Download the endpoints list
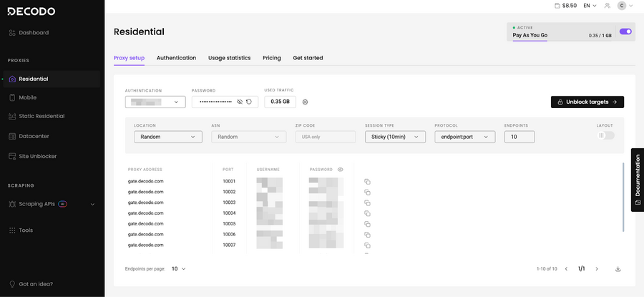 point(618,269)
